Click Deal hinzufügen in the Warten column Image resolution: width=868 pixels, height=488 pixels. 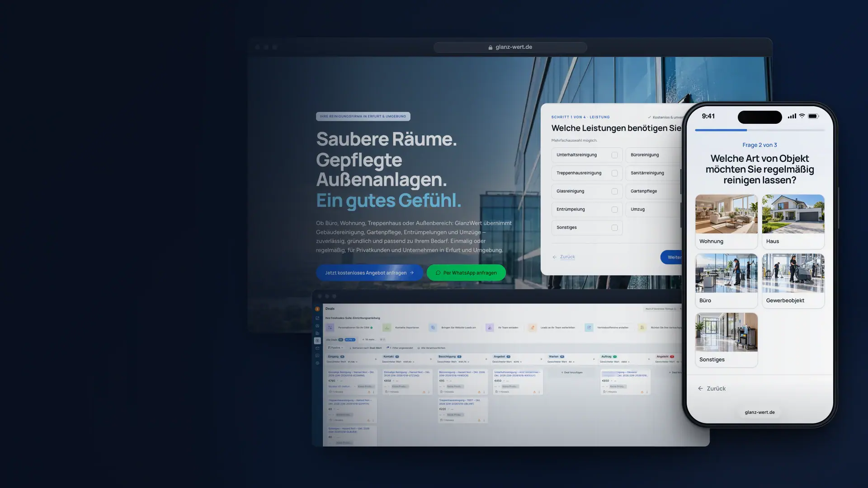pos(572,373)
